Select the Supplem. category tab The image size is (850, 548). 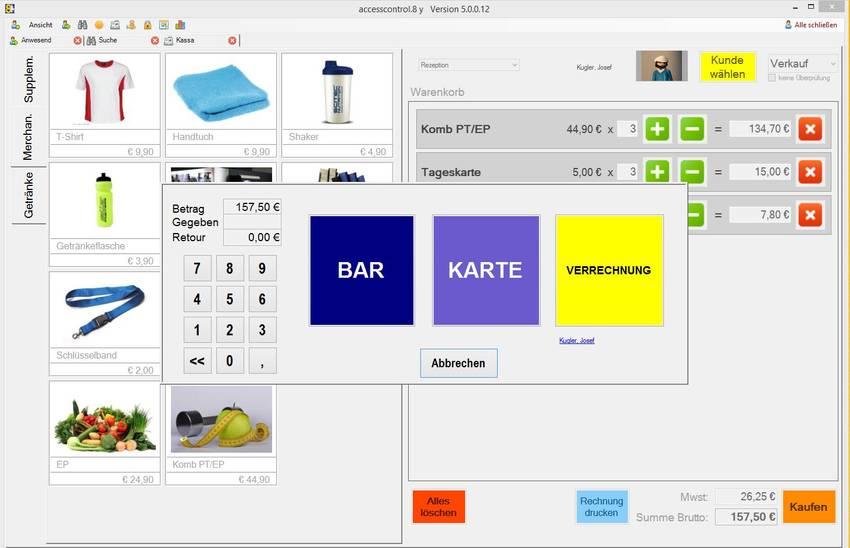coord(28,79)
